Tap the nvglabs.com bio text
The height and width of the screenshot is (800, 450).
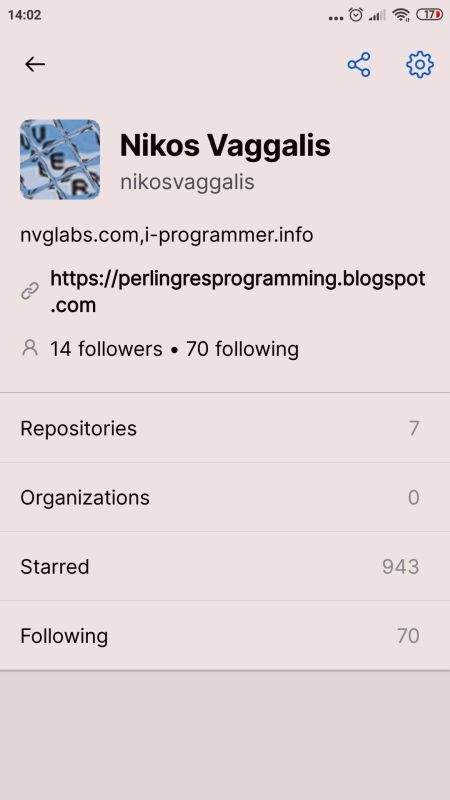pos(166,235)
